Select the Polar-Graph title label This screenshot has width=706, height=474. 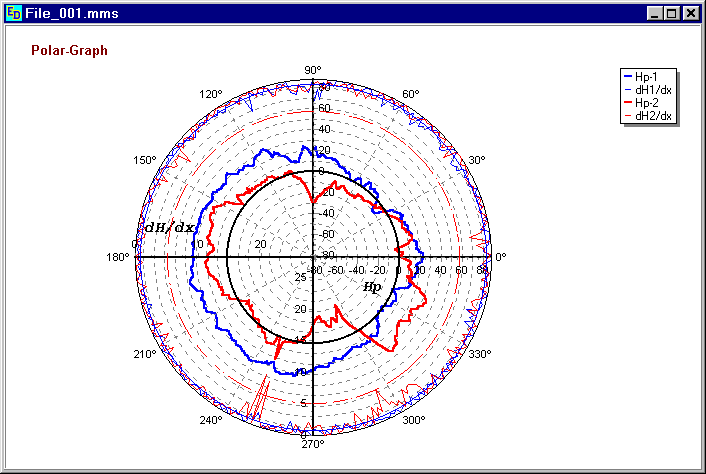pos(69,50)
